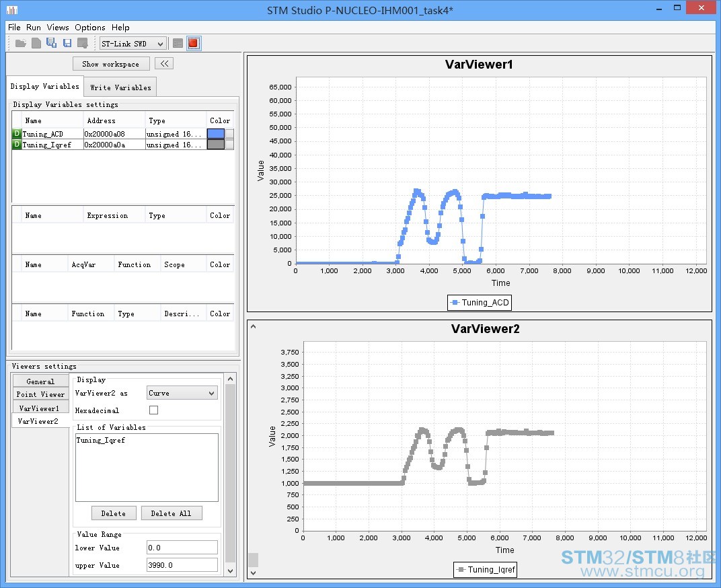
Task: Open the Help menu
Action: (x=120, y=27)
